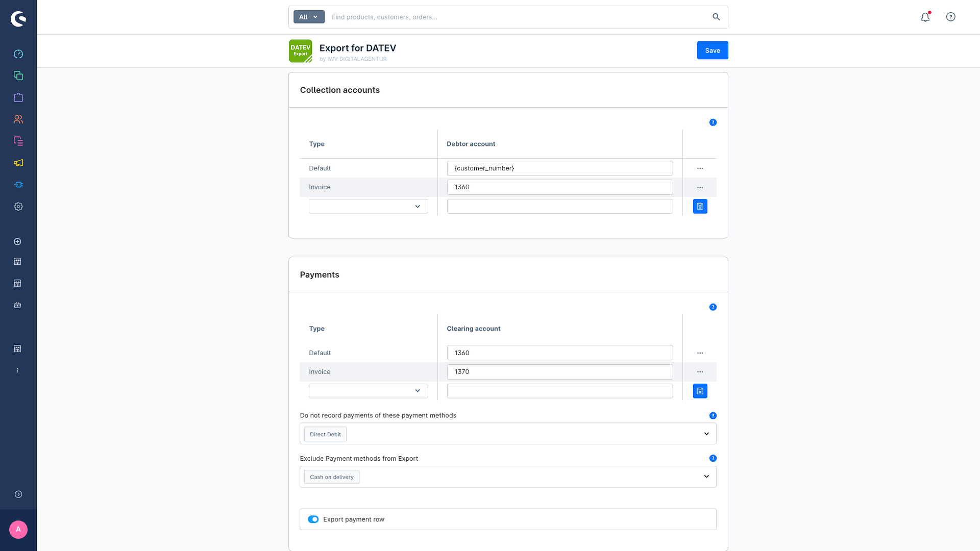Open user avatar A menu
The width and height of the screenshot is (980, 551).
[x=18, y=530]
